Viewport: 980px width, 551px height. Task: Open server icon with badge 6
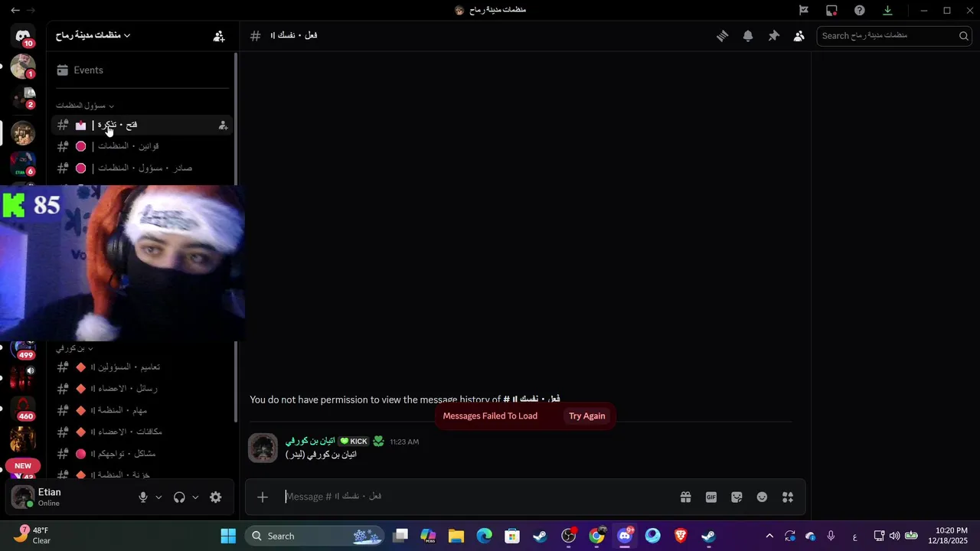click(23, 164)
